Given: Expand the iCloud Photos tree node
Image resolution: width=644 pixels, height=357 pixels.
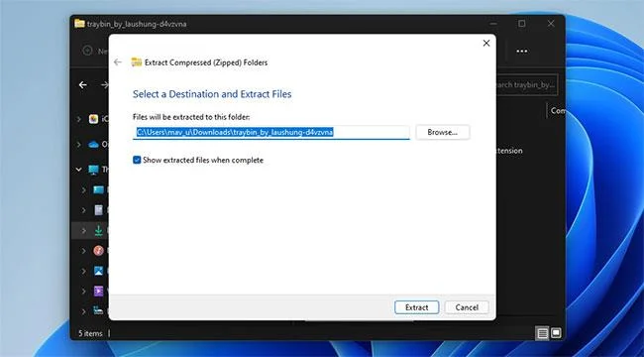Looking at the screenshot, I should (x=79, y=119).
